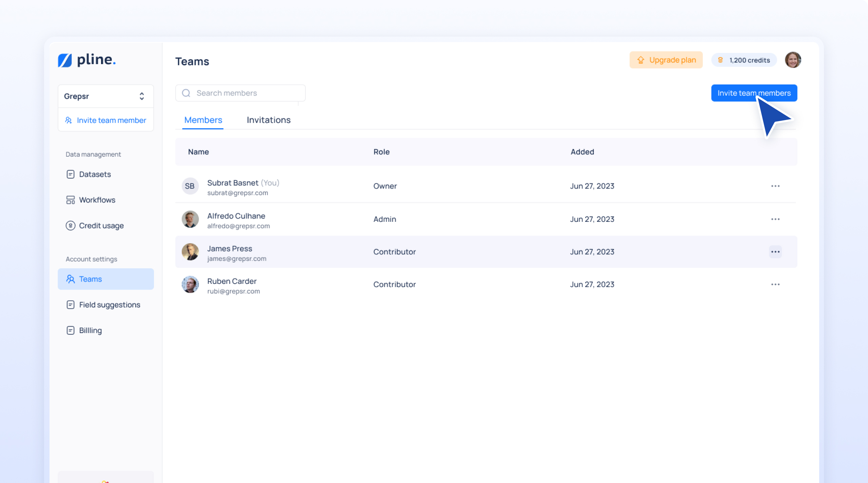The height and width of the screenshot is (483, 868).
Task: Click the Upgrade plan button
Action: pyautogui.click(x=666, y=60)
